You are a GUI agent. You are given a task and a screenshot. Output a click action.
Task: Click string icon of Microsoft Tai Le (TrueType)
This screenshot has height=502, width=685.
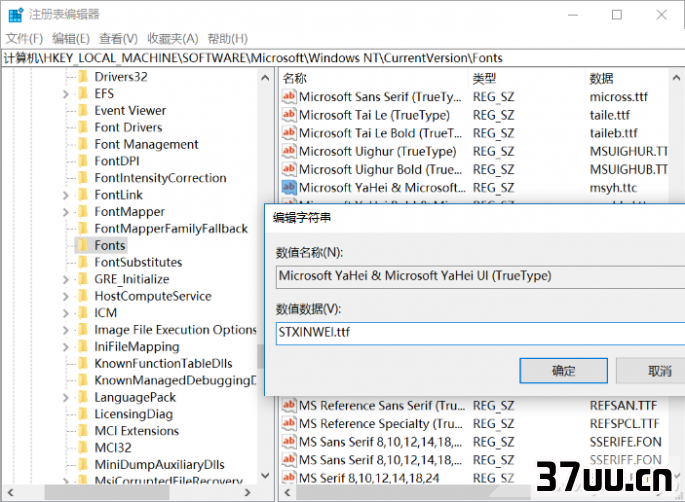click(289, 115)
